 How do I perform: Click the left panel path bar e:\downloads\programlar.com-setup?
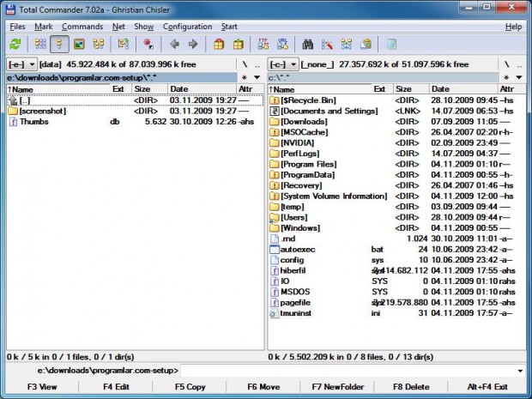click(x=122, y=78)
